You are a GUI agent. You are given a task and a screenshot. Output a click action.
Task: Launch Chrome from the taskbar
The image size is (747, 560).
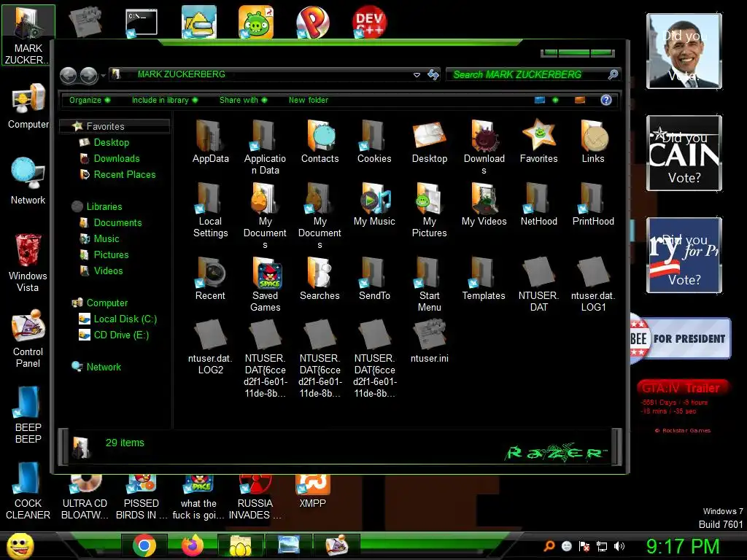tap(144, 545)
